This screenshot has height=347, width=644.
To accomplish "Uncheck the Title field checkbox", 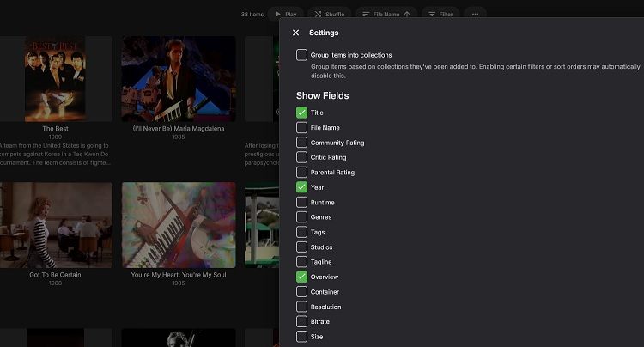I will 301,113.
